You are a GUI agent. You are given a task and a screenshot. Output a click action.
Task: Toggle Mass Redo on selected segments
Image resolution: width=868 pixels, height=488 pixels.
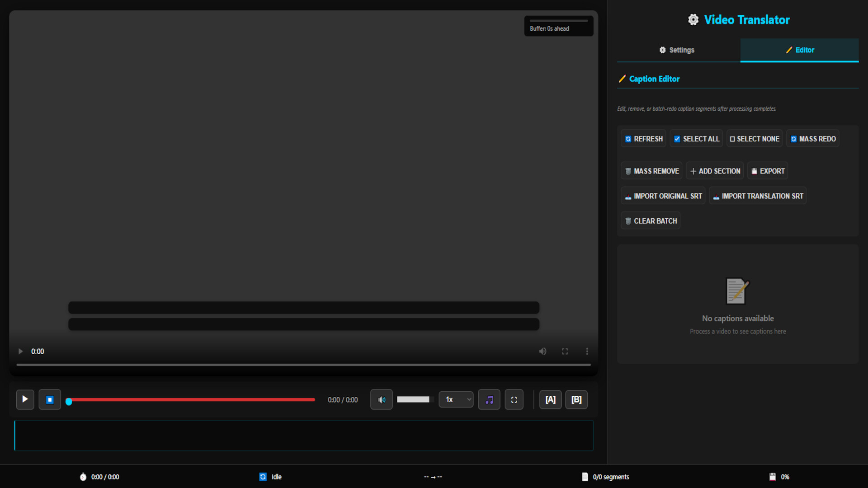pyautogui.click(x=812, y=139)
